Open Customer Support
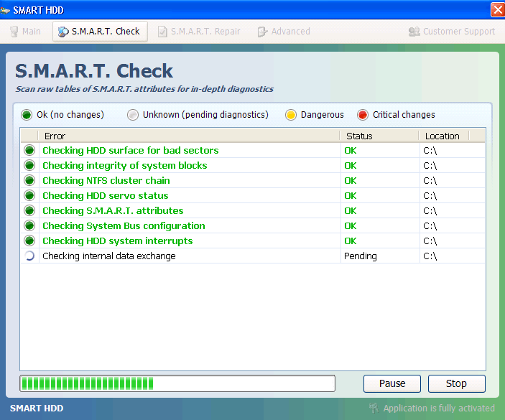The height and width of the screenshot is (420, 505). pyautogui.click(x=452, y=32)
